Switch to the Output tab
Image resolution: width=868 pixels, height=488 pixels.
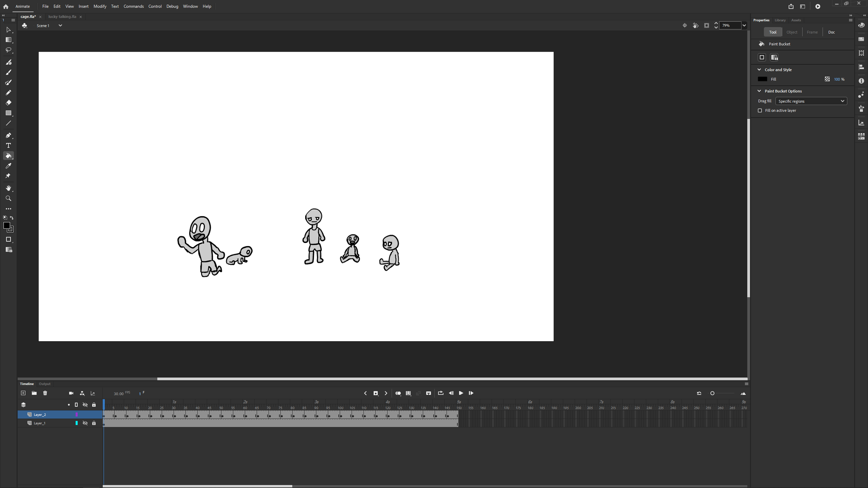(x=44, y=384)
